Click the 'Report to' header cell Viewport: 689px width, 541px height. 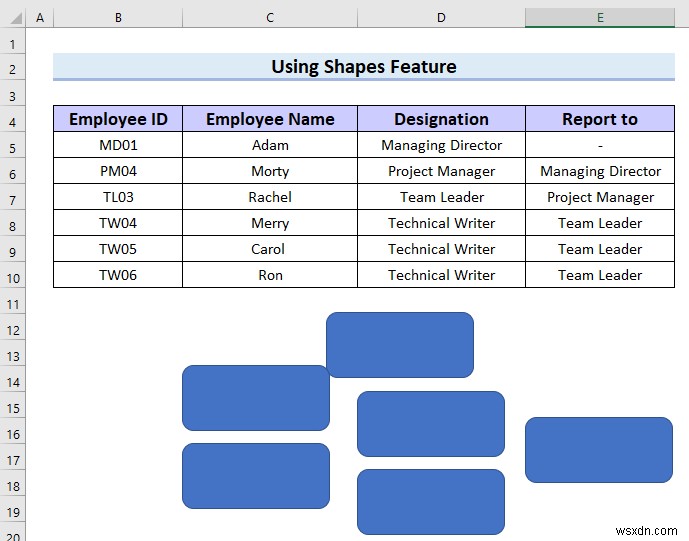point(600,119)
